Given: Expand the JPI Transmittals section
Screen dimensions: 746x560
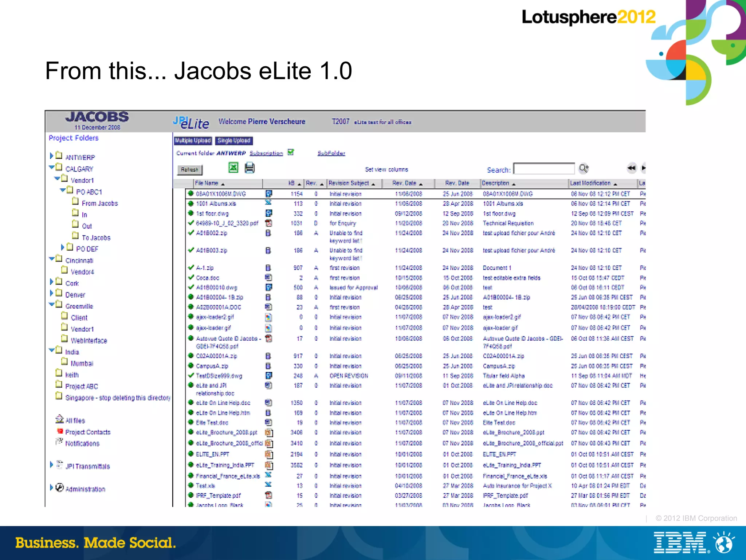Looking at the screenshot, I should [51, 465].
